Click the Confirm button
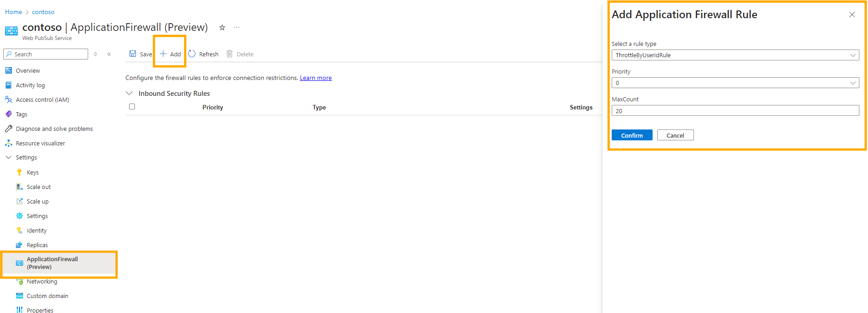The height and width of the screenshot is (313, 868). click(632, 135)
